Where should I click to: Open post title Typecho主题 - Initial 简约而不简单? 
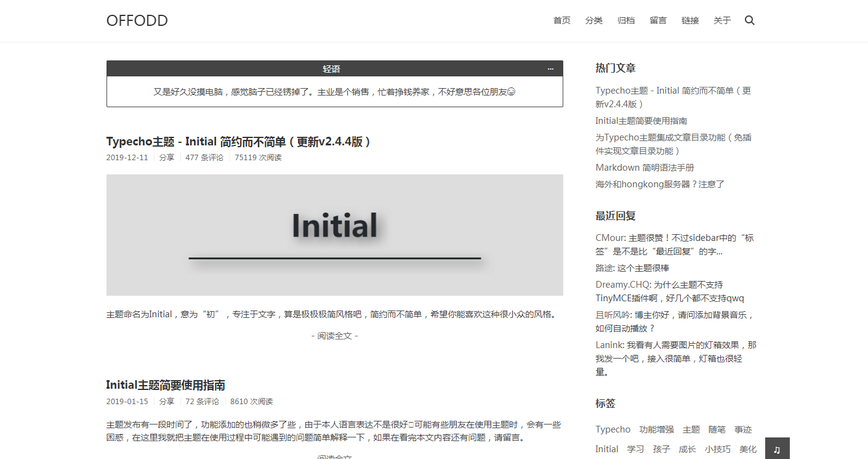(x=239, y=142)
